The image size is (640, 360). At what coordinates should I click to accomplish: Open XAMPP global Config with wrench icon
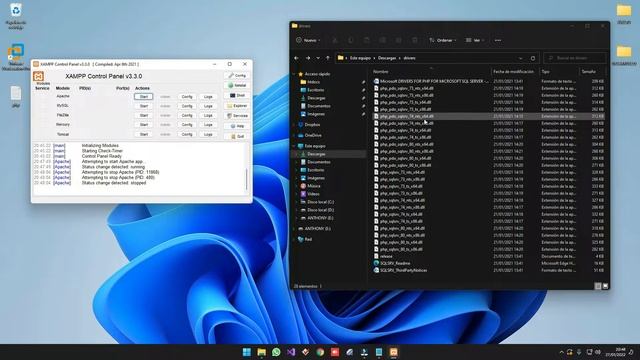pos(237,76)
